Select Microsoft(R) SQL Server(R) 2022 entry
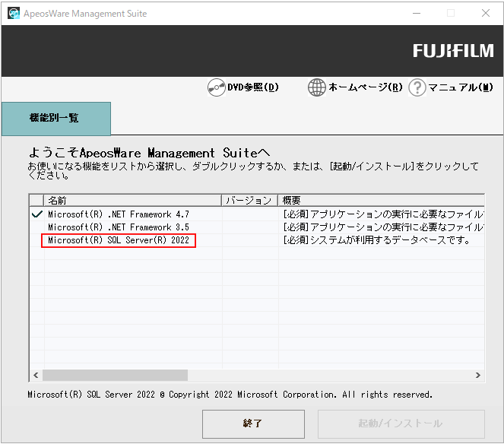Viewport: 504px width, 444px height. point(118,241)
